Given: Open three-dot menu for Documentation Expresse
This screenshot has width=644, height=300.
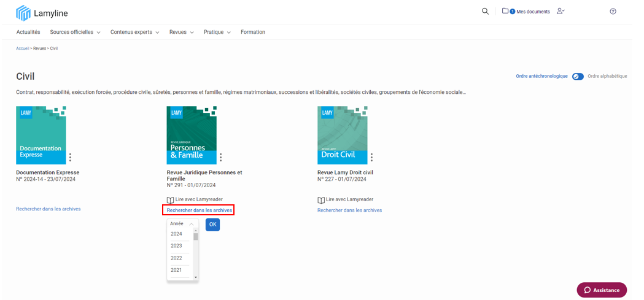Looking at the screenshot, I should pos(70,158).
